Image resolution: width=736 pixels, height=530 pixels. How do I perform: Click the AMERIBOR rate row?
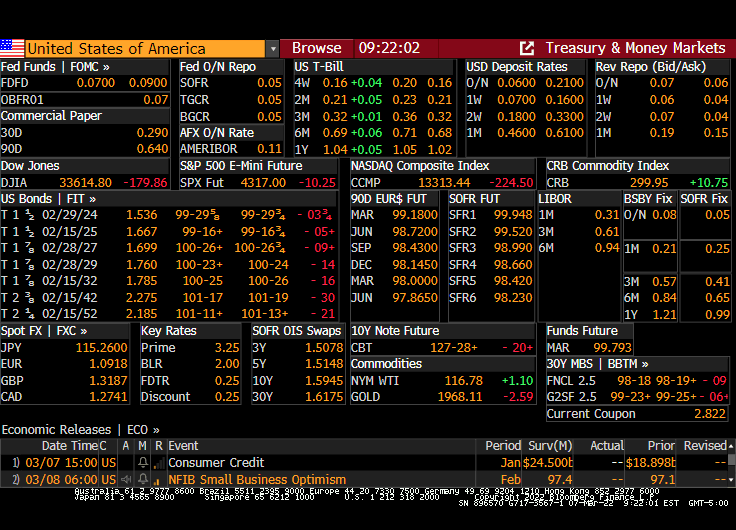click(231, 149)
